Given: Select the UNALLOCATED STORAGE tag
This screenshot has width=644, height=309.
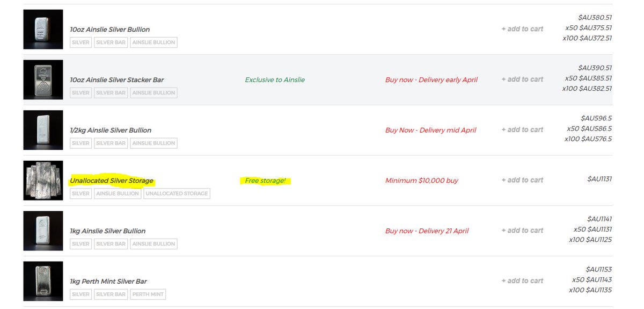Looking at the screenshot, I should [177, 193].
